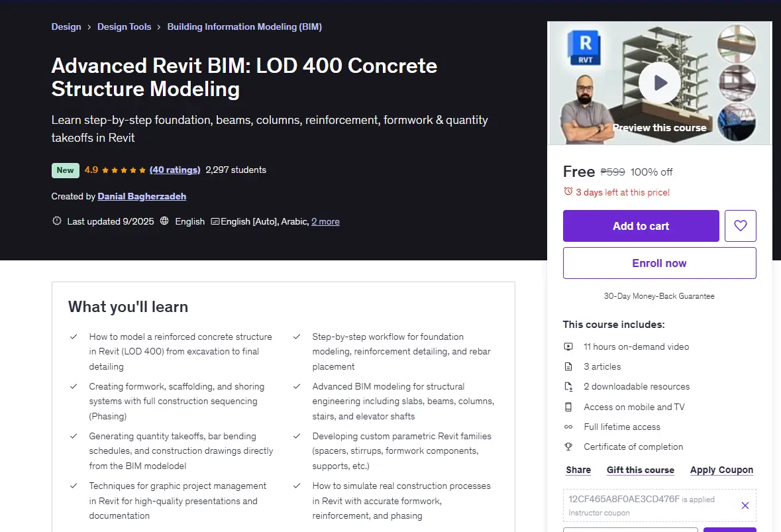Click the middle circular structure thumbnail
This screenshot has height=532, width=781.
(736, 83)
